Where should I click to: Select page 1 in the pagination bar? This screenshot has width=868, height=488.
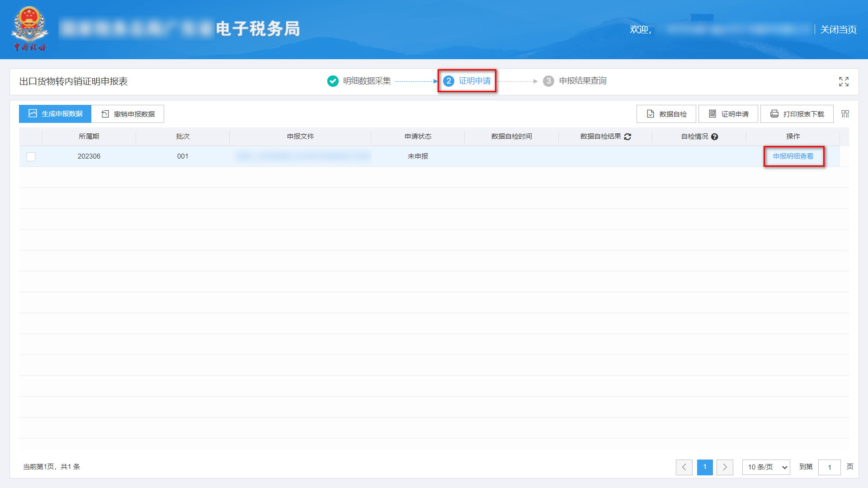pyautogui.click(x=705, y=467)
